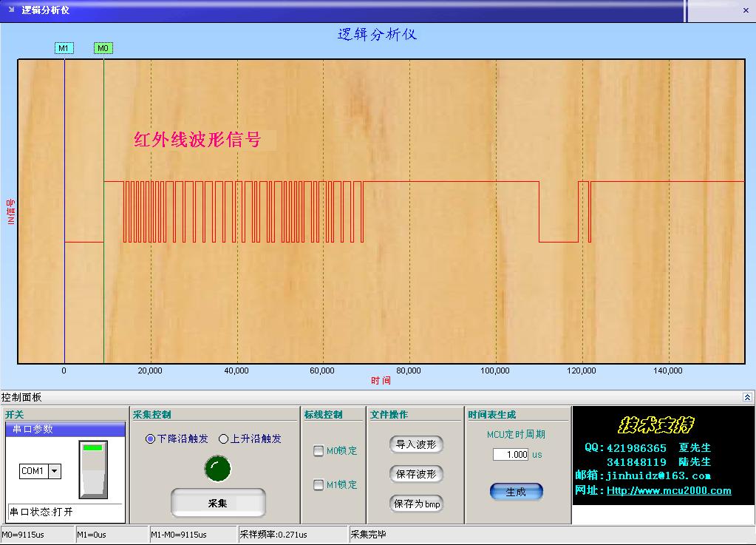Open the www.mcu2000.com link
Viewport: 756px width, 545px height.
pyautogui.click(x=669, y=490)
